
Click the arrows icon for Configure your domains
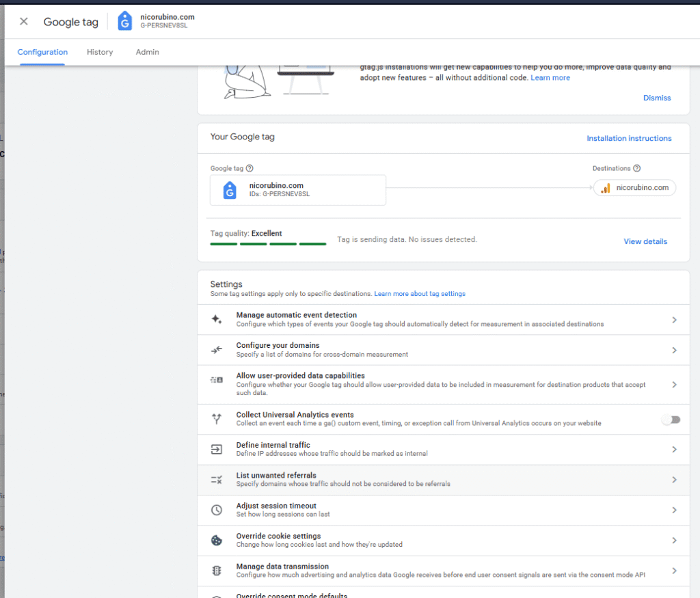tap(217, 350)
